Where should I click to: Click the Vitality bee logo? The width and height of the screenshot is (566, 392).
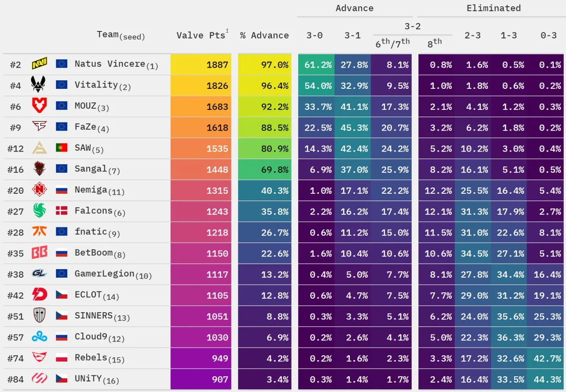38,85
